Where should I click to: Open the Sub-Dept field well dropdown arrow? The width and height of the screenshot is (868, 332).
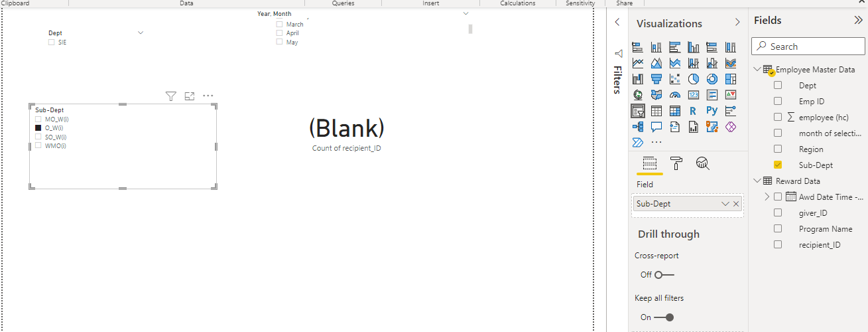(725, 204)
